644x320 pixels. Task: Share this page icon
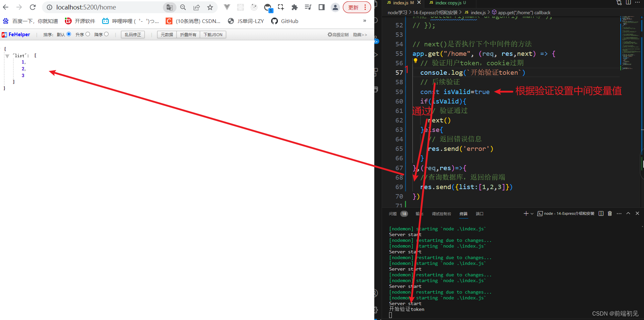[196, 7]
